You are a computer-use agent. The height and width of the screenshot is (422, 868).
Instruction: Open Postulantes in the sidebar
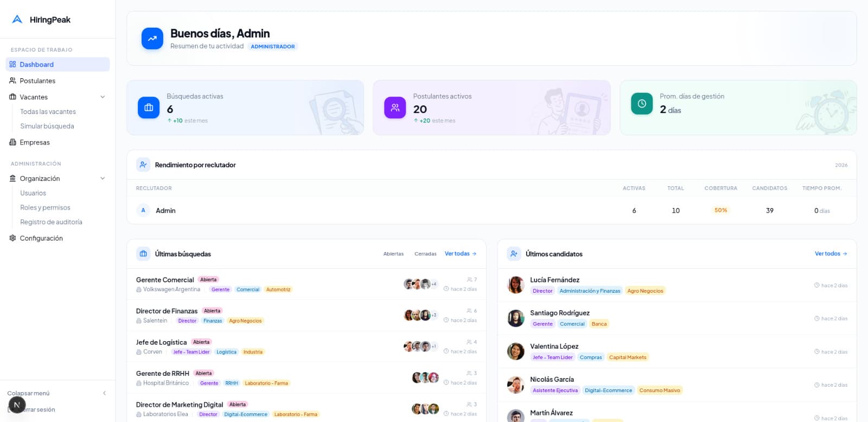tap(58, 80)
